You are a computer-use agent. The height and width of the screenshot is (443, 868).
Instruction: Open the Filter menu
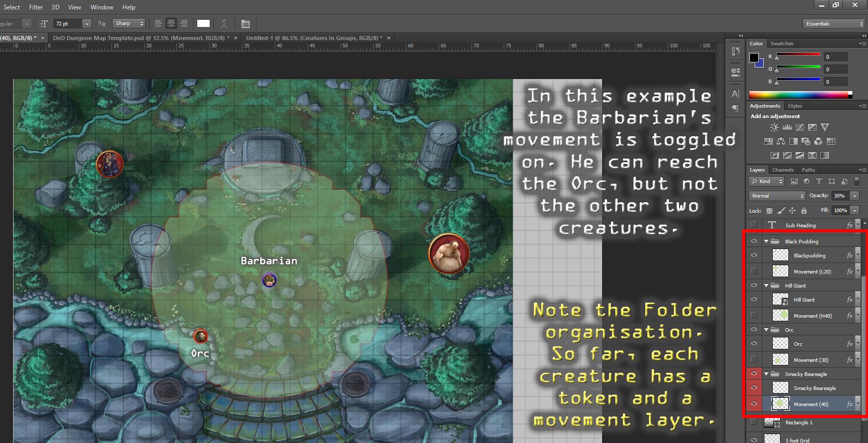pos(36,7)
